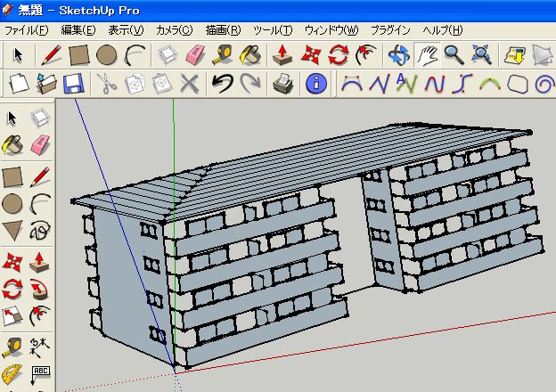Select the Select arrow in left toolbar
Viewport: 556px width, 392px height.
12,118
